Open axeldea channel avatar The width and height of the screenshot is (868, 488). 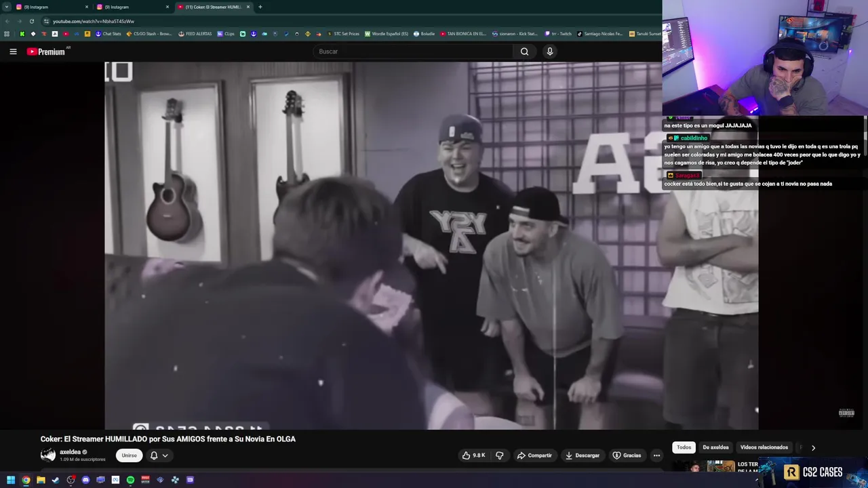[48, 455]
